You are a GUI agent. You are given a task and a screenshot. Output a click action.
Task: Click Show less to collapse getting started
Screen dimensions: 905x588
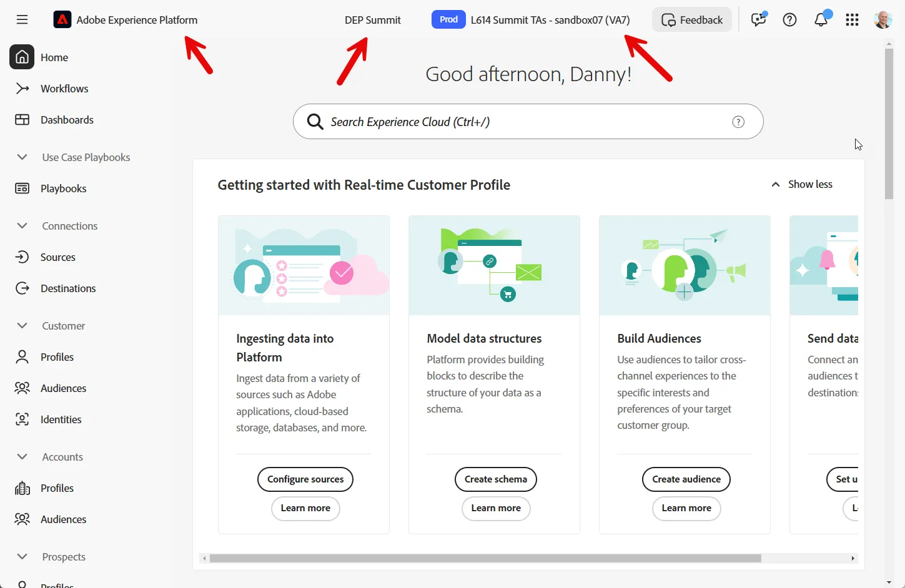pos(802,184)
